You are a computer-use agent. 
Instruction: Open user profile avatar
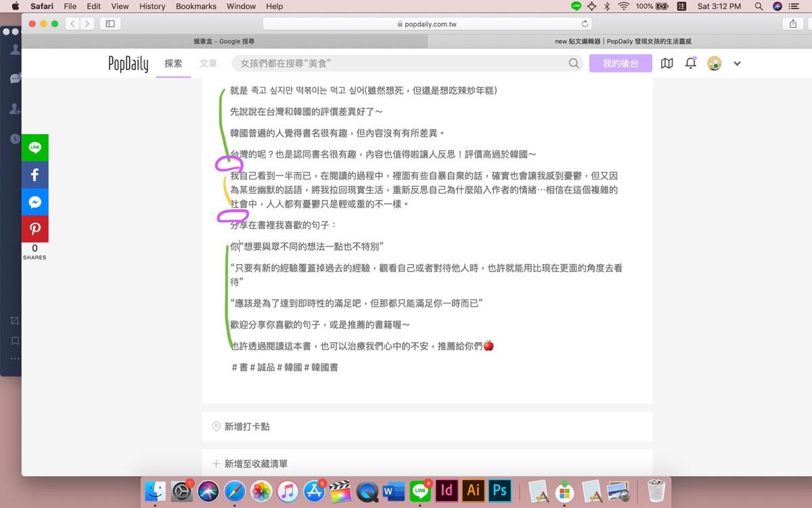point(714,63)
